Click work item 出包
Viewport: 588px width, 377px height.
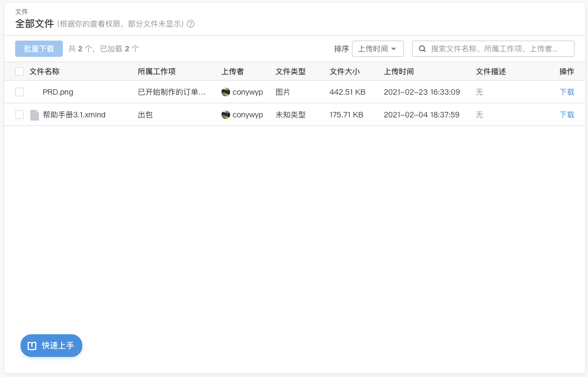point(145,115)
